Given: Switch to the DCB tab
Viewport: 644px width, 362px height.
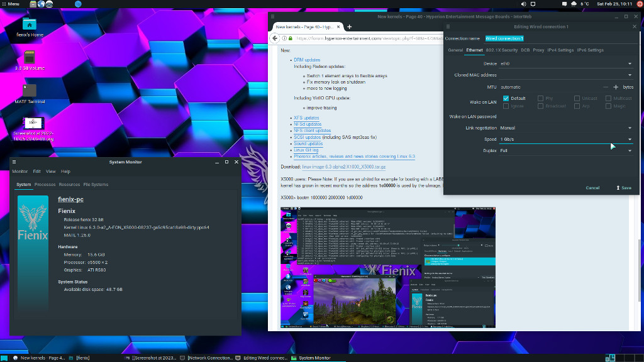Looking at the screenshot, I should pyautogui.click(x=525, y=50).
